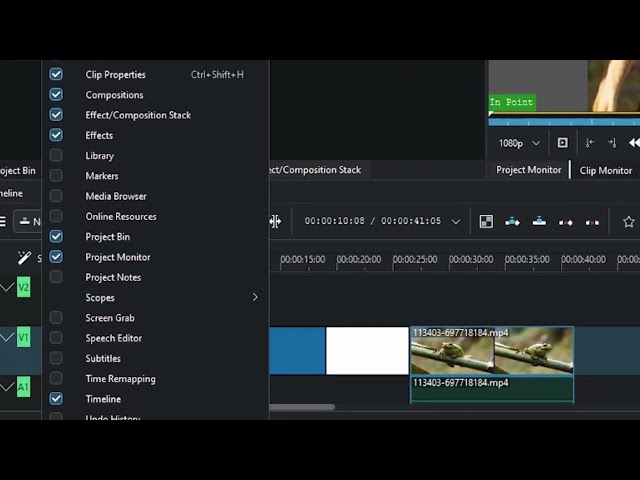This screenshot has width=640, height=480.
Task: Uncheck the Project Bin checkbox
Action: 56,236
